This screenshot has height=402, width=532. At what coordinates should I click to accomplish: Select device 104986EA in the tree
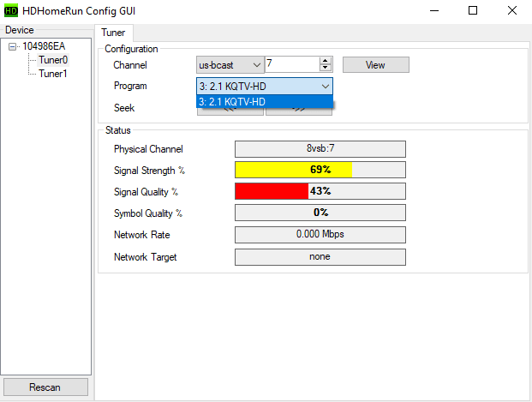point(44,46)
